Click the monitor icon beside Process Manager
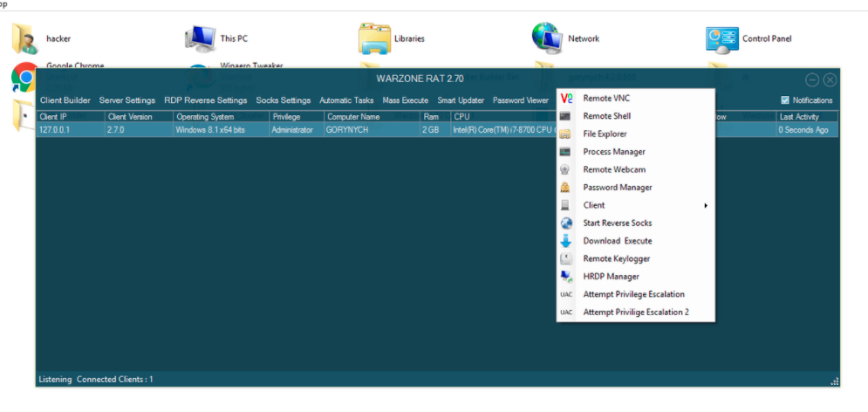The height and width of the screenshot is (412, 868). click(x=565, y=152)
